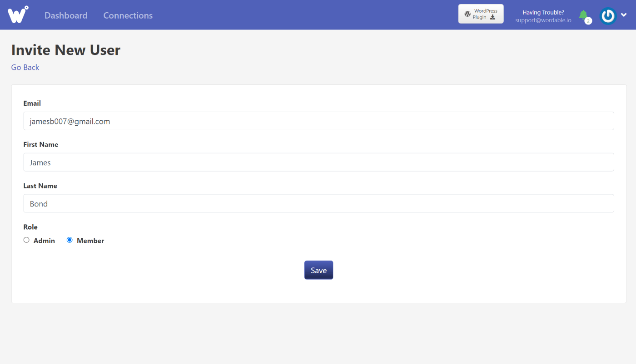The image size is (636, 364).
Task: Click into the Last Name field
Action: (x=318, y=203)
